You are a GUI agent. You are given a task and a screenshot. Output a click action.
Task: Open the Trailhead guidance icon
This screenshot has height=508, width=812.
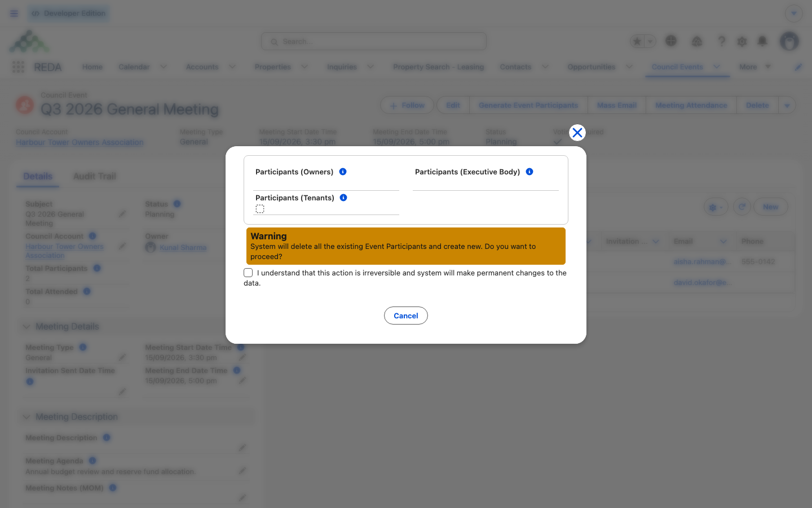(697, 41)
